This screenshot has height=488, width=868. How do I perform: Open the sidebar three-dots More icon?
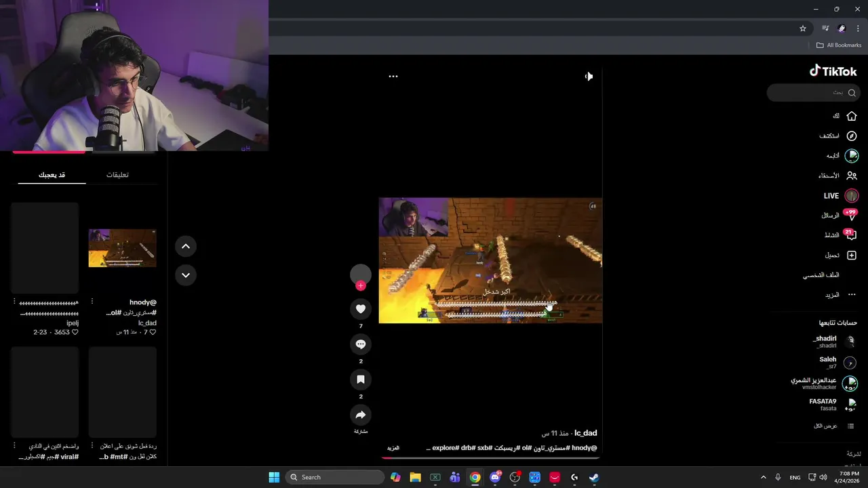[852, 295]
